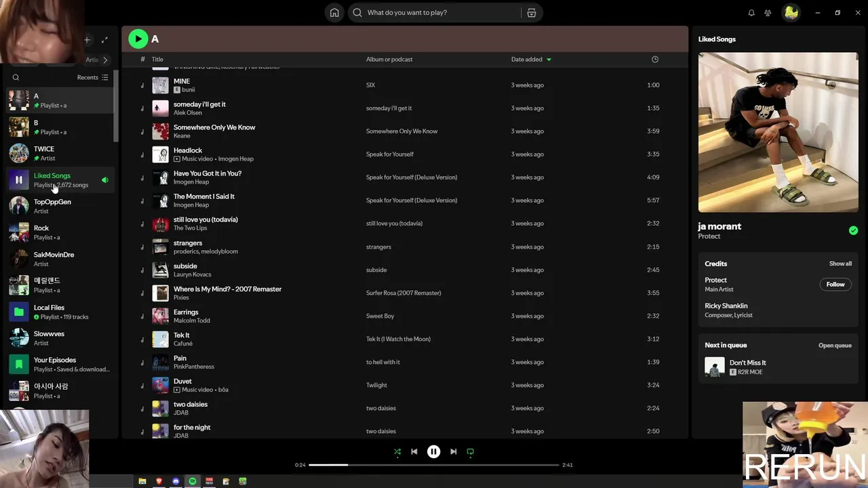
Task: Select the track someday i'll get it
Action: pyautogui.click(x=199, y=104)
